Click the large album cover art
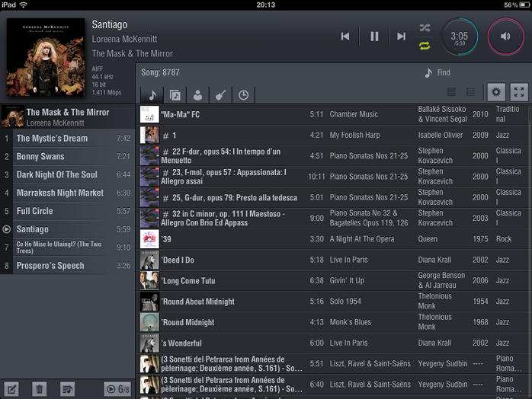Image resolution: width=532 pixels, height=399 pixels. click(x=46, y=57)
